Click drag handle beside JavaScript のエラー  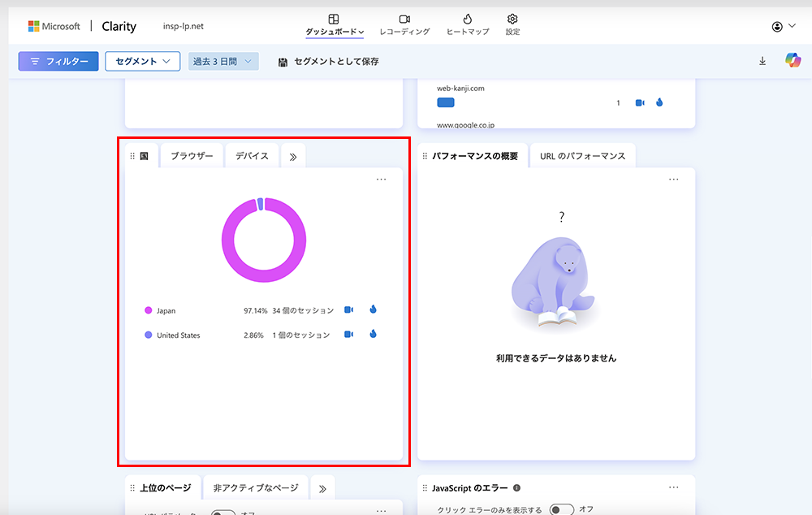pyautogui.click(x=425, y=488)
